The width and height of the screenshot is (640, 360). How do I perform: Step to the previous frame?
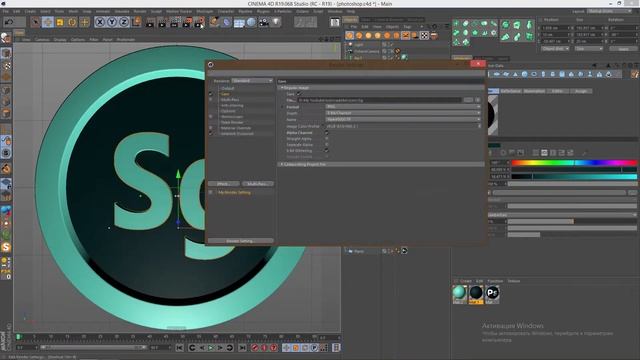tap(202, 348)
